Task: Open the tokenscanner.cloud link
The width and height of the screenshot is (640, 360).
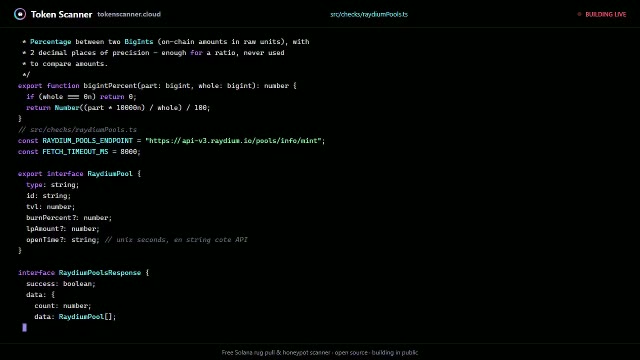Action: click(129, 14)
